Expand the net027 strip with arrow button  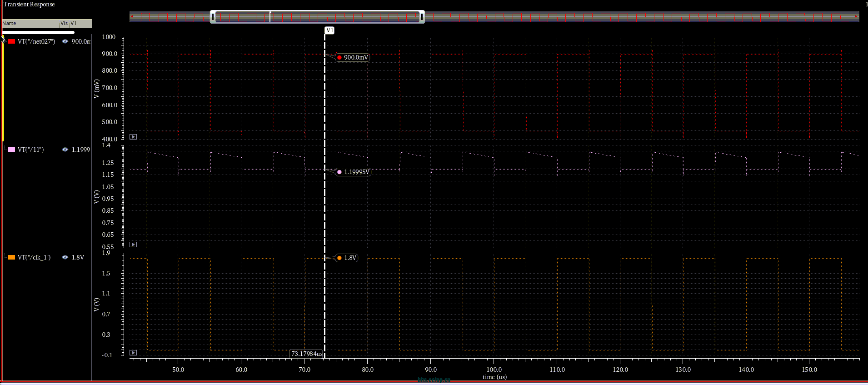coord(133,137)
